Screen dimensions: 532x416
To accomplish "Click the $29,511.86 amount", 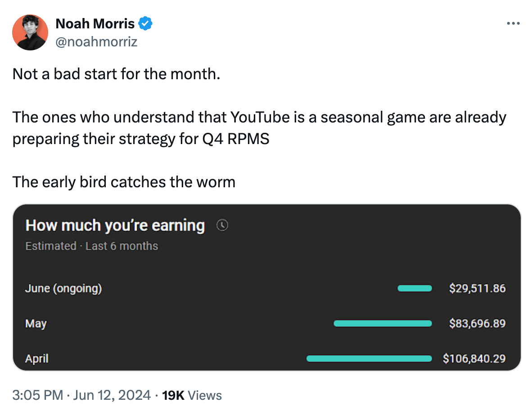I will [478, 289].
